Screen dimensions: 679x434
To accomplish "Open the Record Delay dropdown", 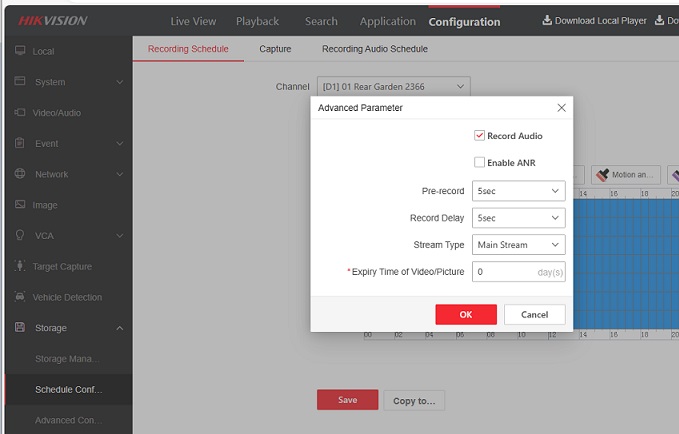I will click(518, 218).
